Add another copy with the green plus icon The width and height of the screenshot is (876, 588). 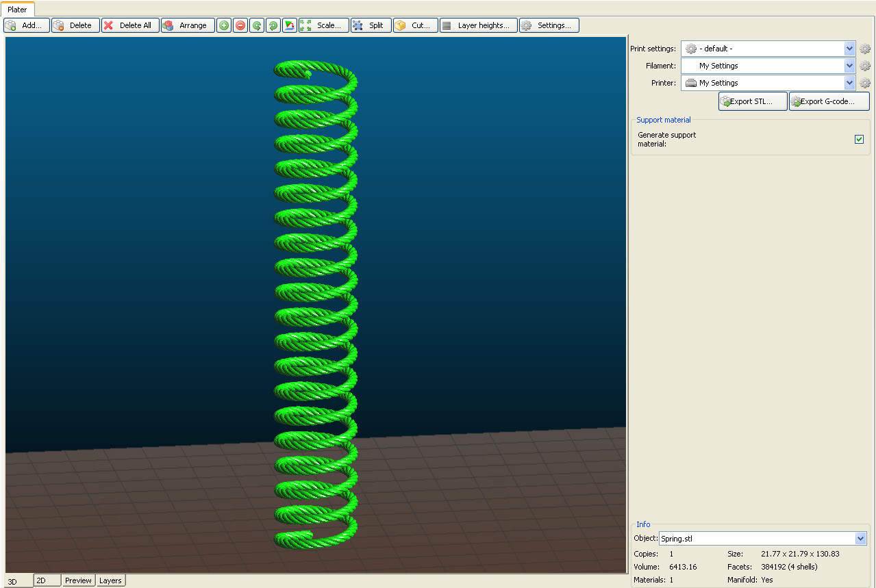(x=223, y=25)
